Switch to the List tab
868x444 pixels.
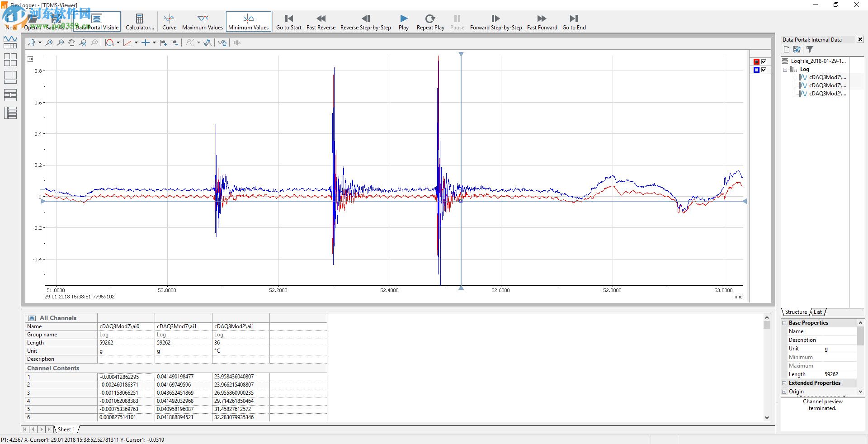click(x=818, y=312)
